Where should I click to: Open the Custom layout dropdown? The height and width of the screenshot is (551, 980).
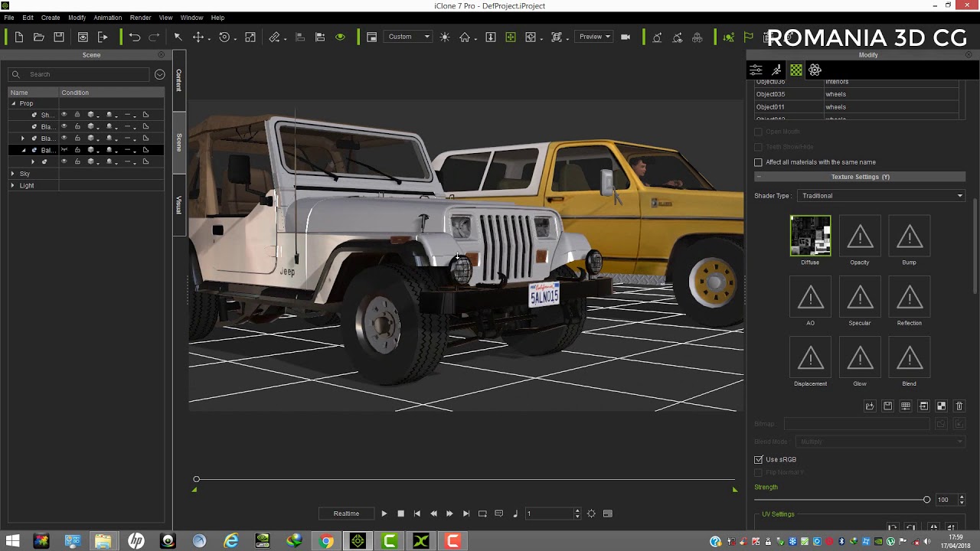click(409, 37)
